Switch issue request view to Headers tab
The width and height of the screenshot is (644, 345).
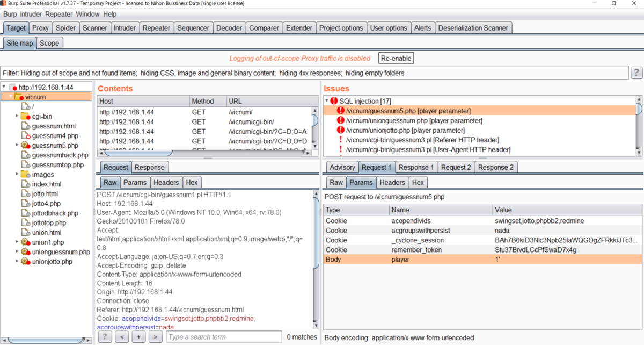392,182
